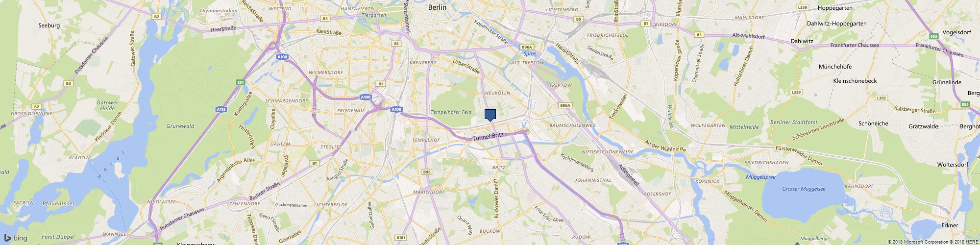Click the Köpenick district label
This screenshot has width=980, height=245.
pyautogui.click(x=707, y=181)
